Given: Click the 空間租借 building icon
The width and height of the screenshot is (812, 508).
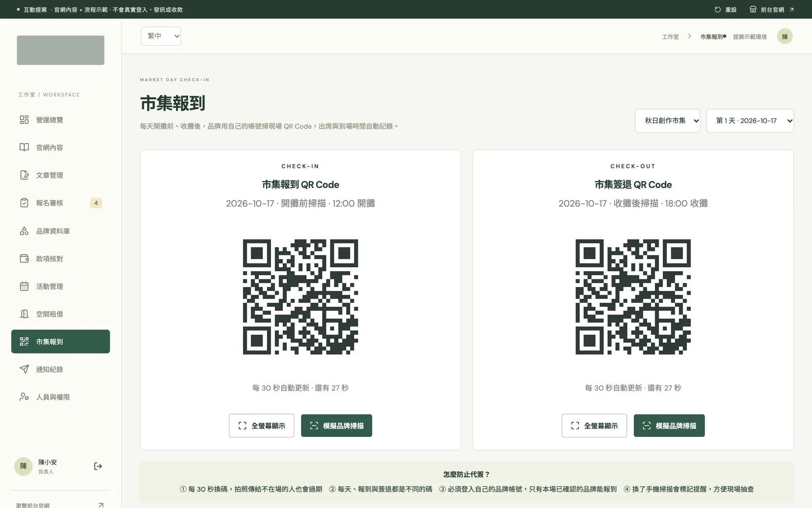Looking at the screenshot, I should point(24,314).
